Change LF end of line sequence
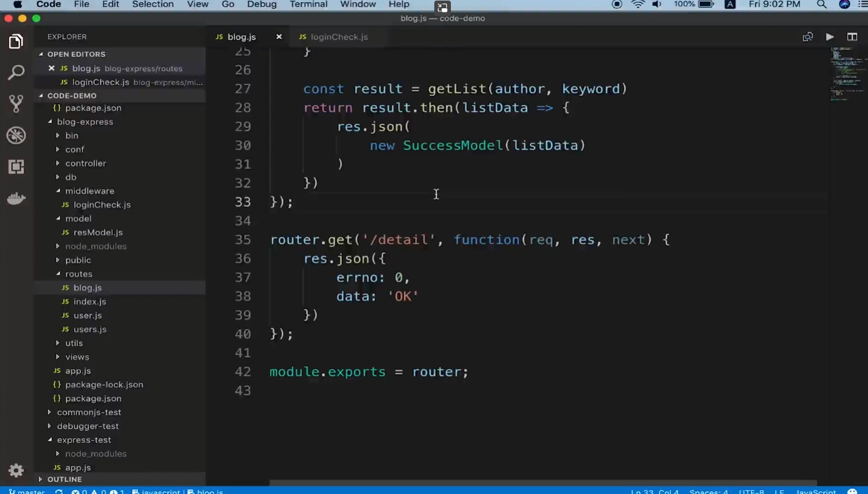Viewport: 868px width, 494px height. [779, 491]
